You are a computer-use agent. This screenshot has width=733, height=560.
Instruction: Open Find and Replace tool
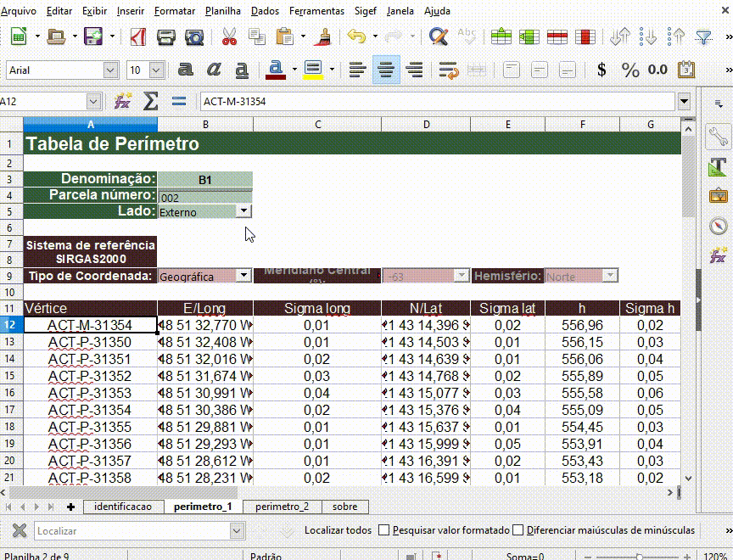pos(438,36)
